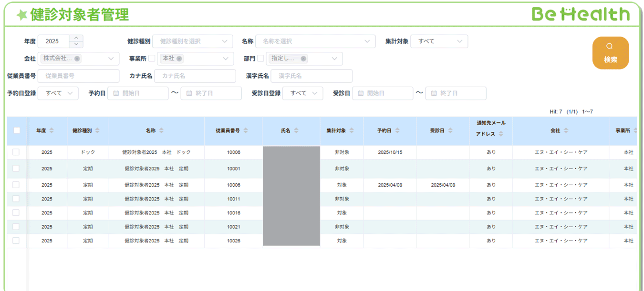The image size is (644, 291).
Task: Click sort icon beside 受診日 header
Action: click(450, 130)
